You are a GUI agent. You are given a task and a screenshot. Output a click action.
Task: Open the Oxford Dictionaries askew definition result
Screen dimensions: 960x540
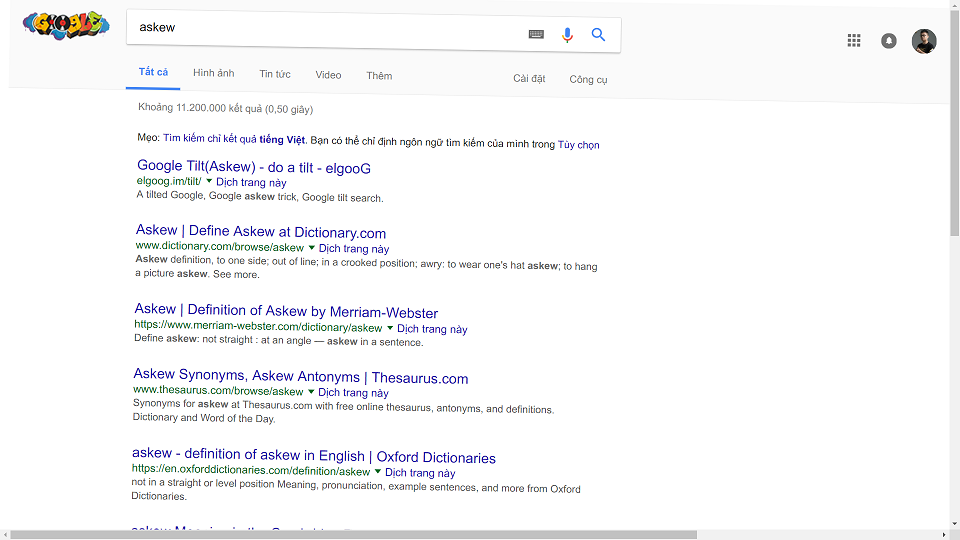pyautogui.click(x=314, y=456)
